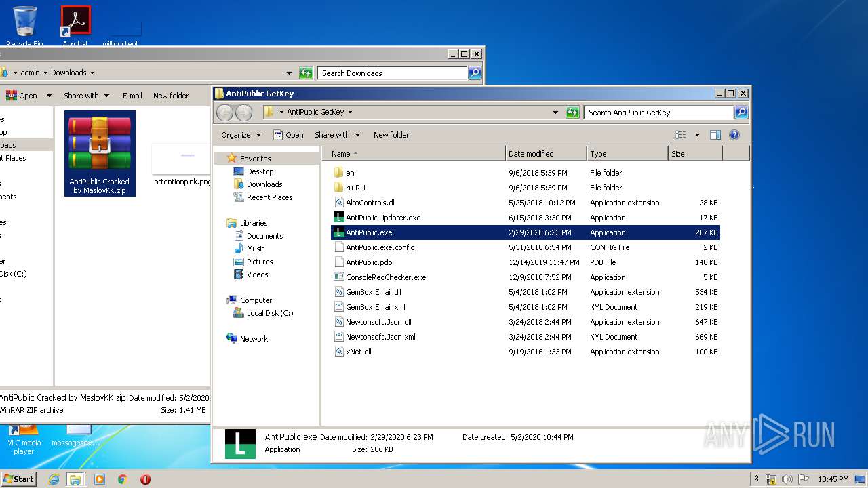Select AntiPublic Updater.exe

(x=526, y=218)
